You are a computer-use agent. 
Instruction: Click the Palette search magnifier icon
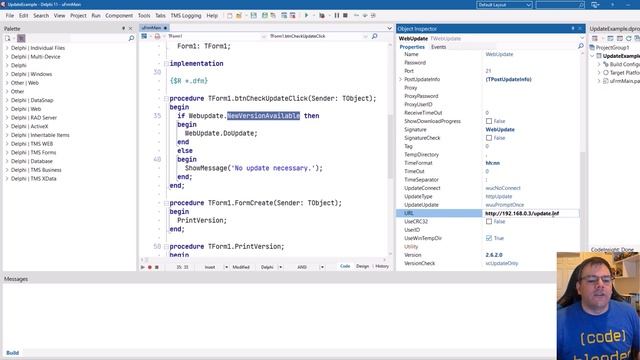(131, 38)
